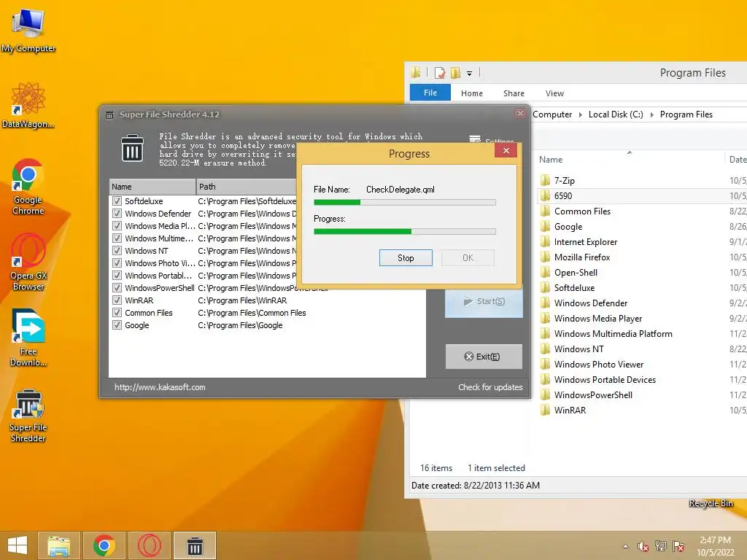Open Customize Quick Access Toolbar dropdown

pyautogui.click(x=469, y=74)
